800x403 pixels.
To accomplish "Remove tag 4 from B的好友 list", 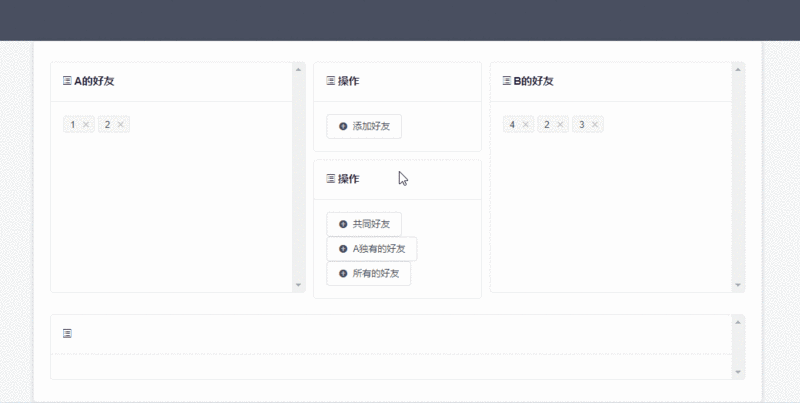I will point(526,124).
